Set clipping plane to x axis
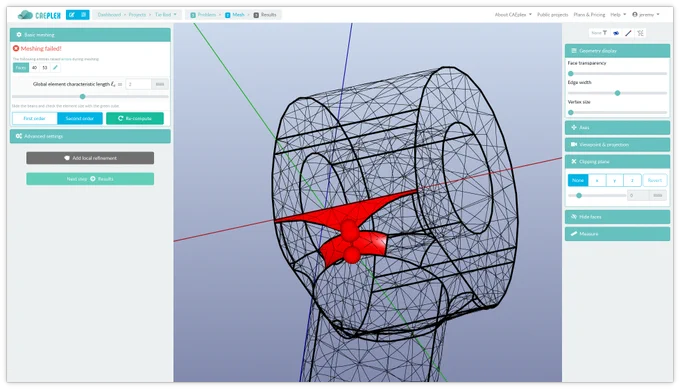This screenshot has width=680, height=389. (x=597, y=180)
